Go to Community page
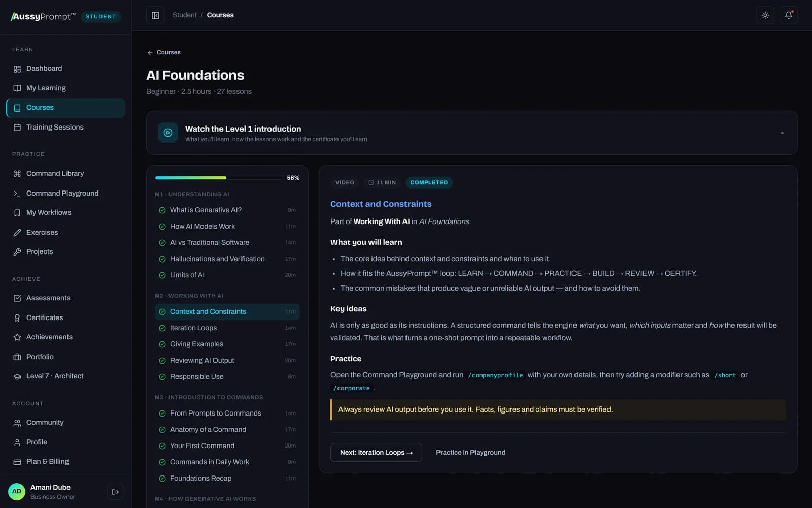812x508 pixels. pos(66,423)
